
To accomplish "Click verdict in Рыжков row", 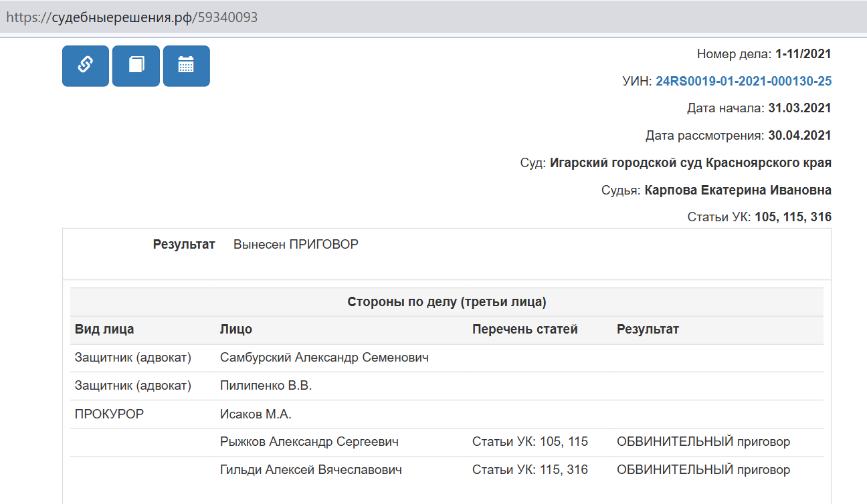I will click(x=704, y=442).
